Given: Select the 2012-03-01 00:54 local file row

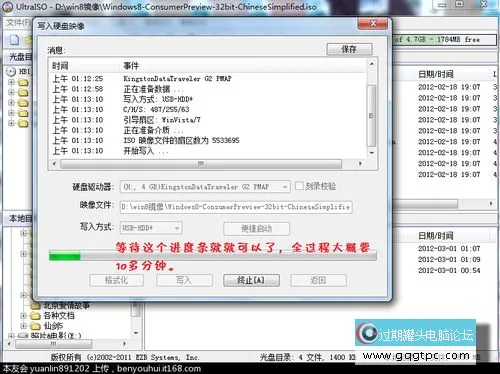Looking at the screenshot, I should tap(449, 270).
